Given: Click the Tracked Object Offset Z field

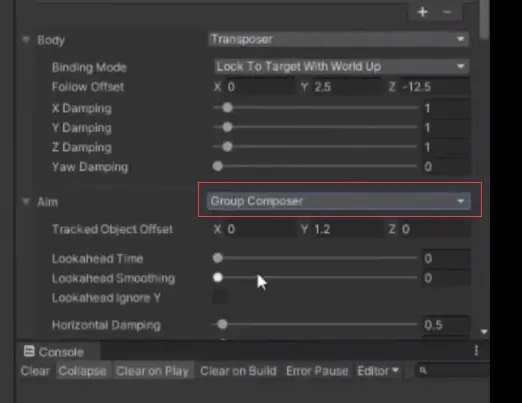Looking at the screenshot, I should [434, 229].
